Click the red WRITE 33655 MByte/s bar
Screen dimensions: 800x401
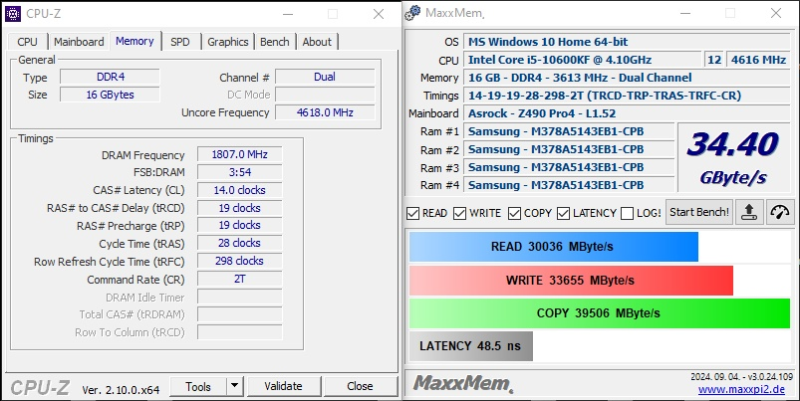pos(571,280)
